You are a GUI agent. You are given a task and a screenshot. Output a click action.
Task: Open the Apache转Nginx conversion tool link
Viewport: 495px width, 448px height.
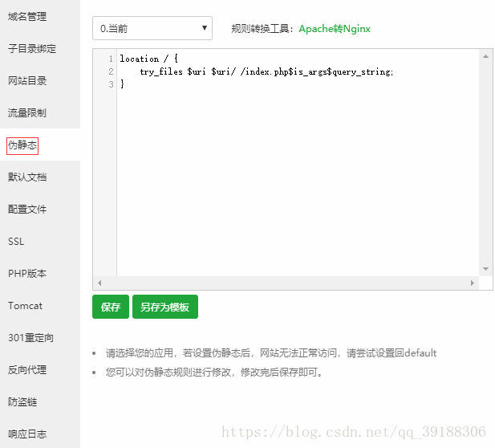(x=335, y=29)
